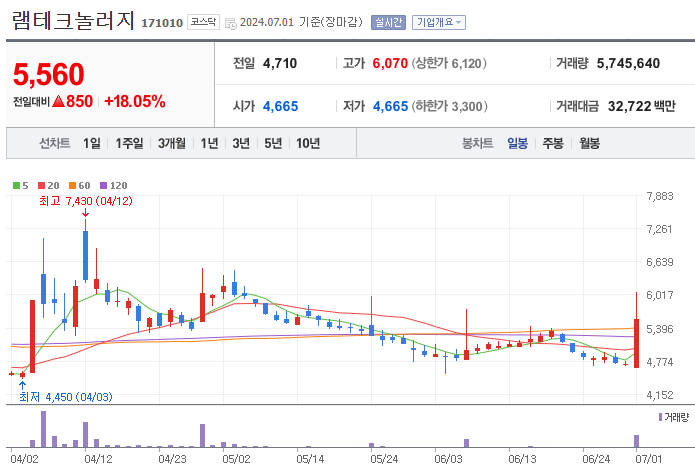Click the 최저 4,450 (04/03) label
This screenshot has width=695, height=471.
(66, 397)
